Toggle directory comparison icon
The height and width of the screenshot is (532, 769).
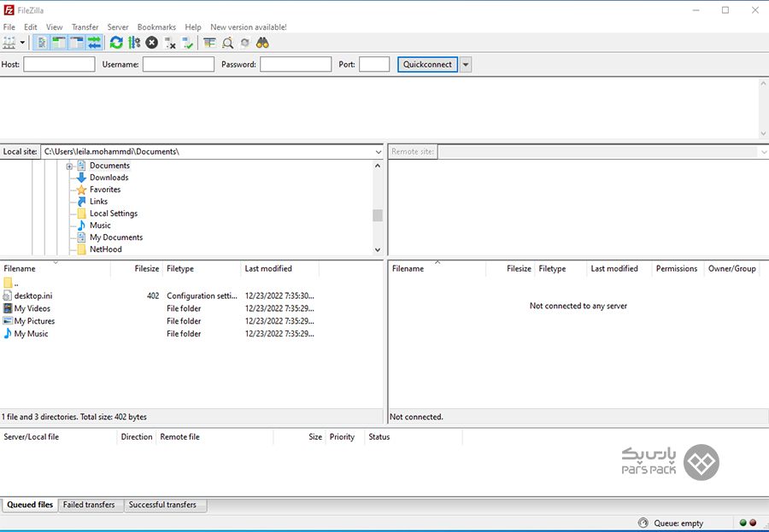227,44
